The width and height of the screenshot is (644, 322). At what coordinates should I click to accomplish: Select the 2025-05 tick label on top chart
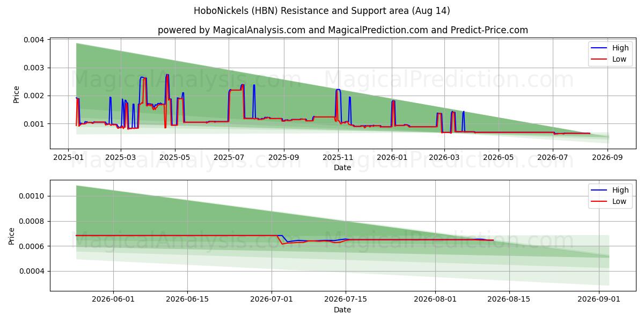[174, 158]
